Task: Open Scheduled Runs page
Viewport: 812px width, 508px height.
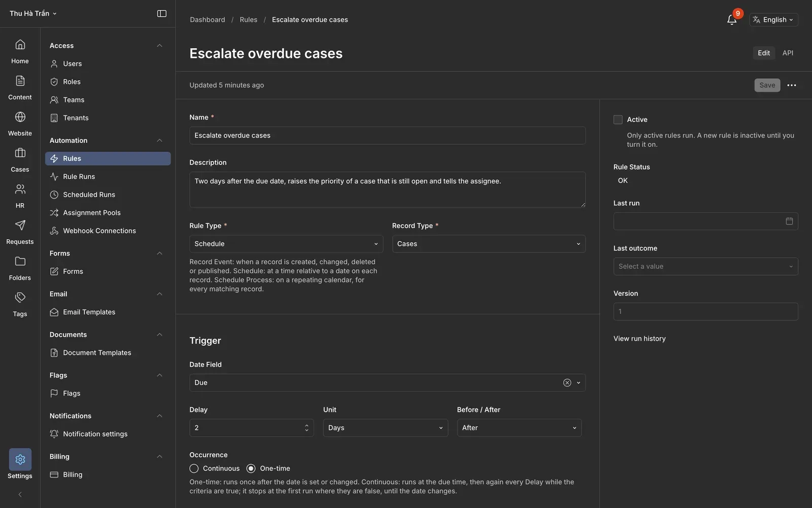Action: (108, 195)
